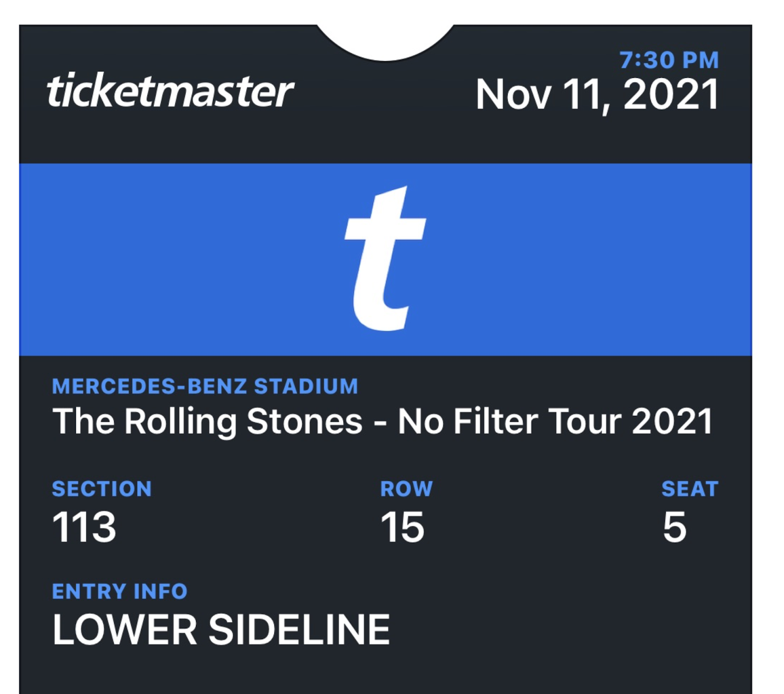
Task: Open the Mercedes-Benz Stadium venue label
Action: point(205,386)
